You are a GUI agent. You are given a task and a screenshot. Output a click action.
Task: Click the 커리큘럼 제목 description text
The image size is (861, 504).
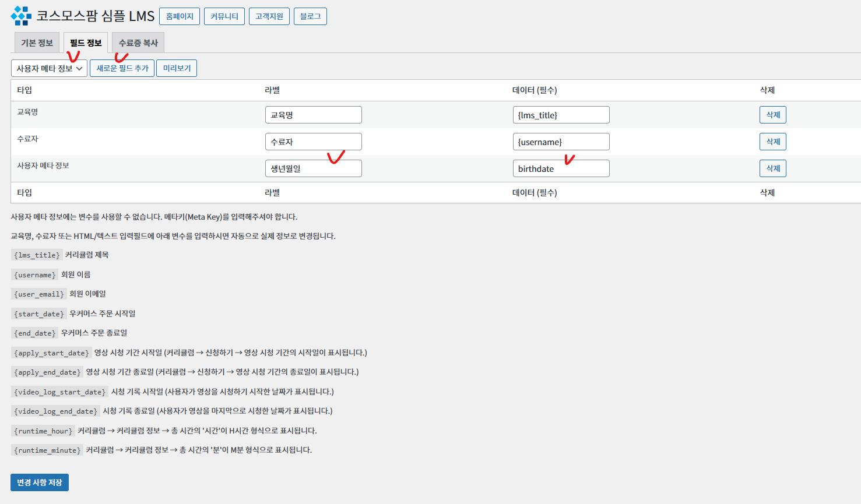point(87,255)
